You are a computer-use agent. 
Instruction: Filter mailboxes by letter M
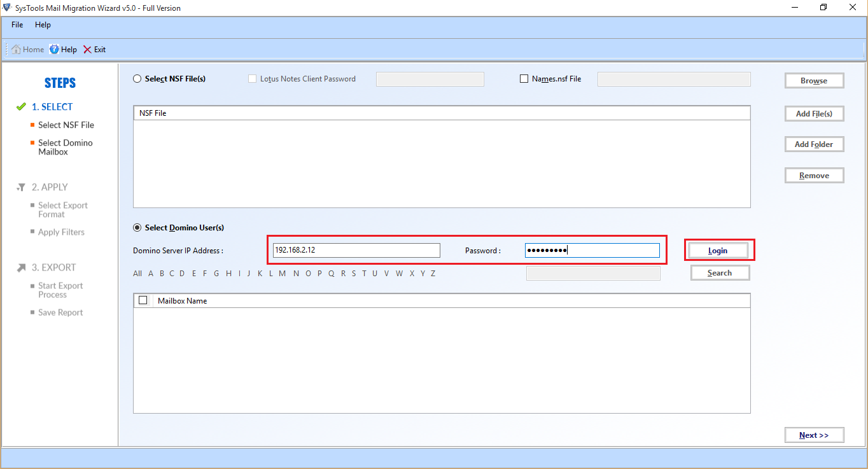click(x=282, y=274)
